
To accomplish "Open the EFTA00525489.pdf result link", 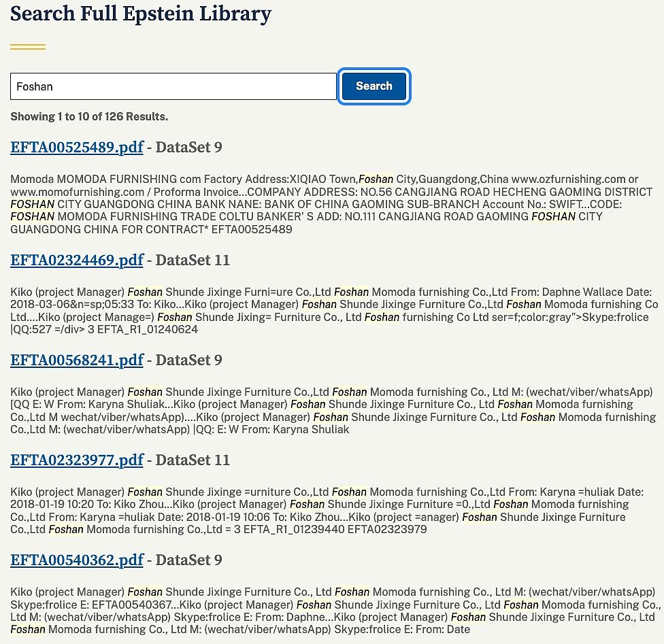I will [x=77, y=148].
